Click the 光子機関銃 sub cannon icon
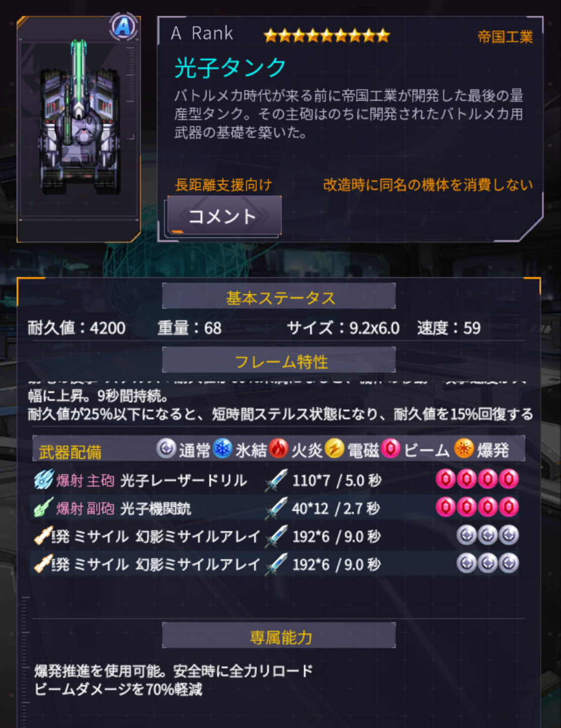 [44, 508]
